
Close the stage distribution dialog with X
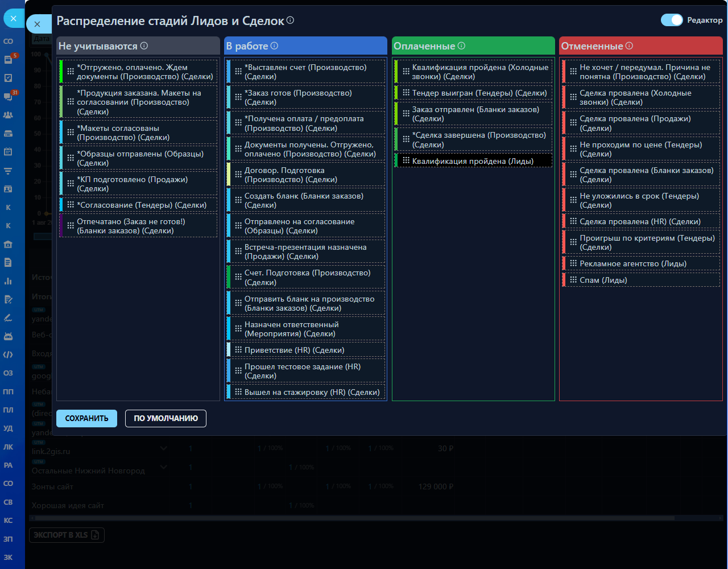[37, 24]
